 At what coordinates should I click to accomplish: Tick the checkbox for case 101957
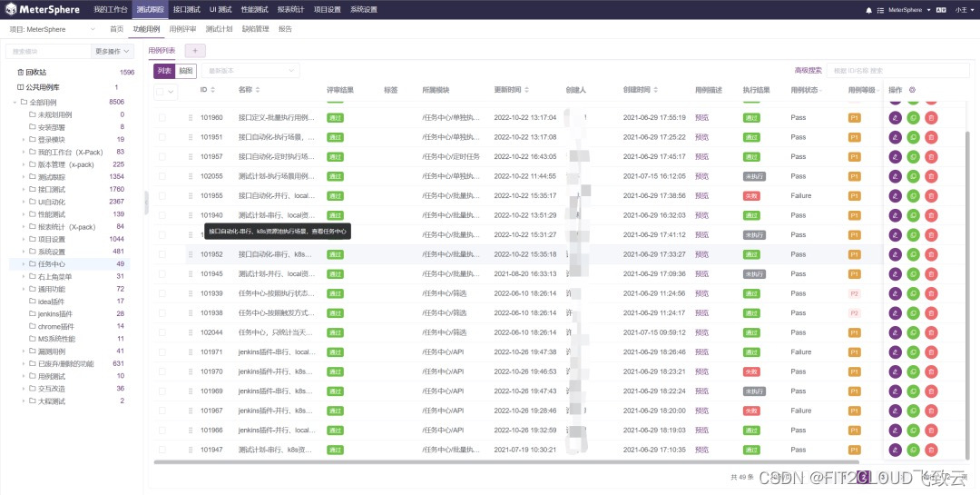pos(162,156)
